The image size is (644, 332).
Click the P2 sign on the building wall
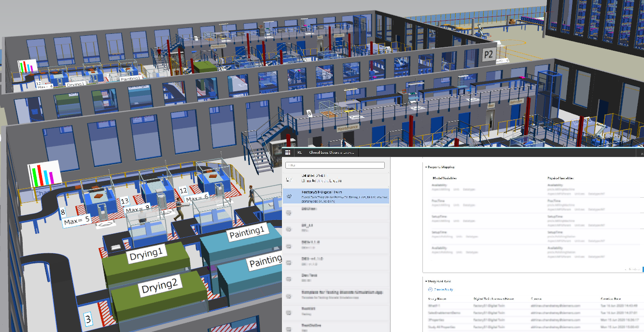(x=488, y=55)
